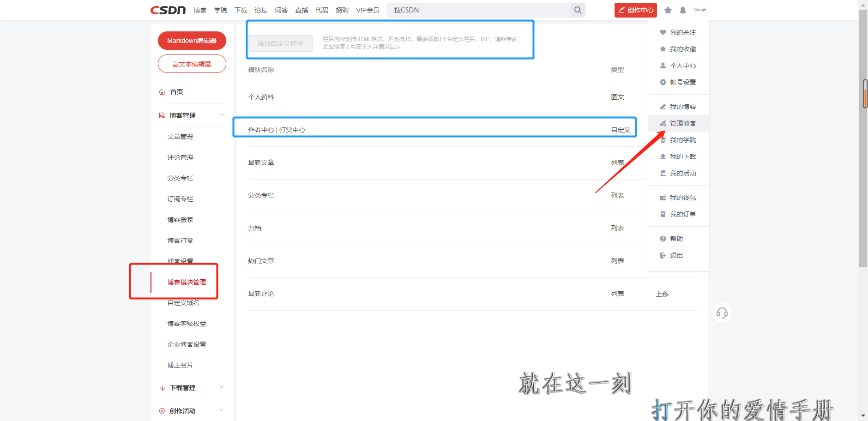Click 上移 link for 最新评论 row
The width and height of the screenshot is (868, 421).
click(662, 294)
